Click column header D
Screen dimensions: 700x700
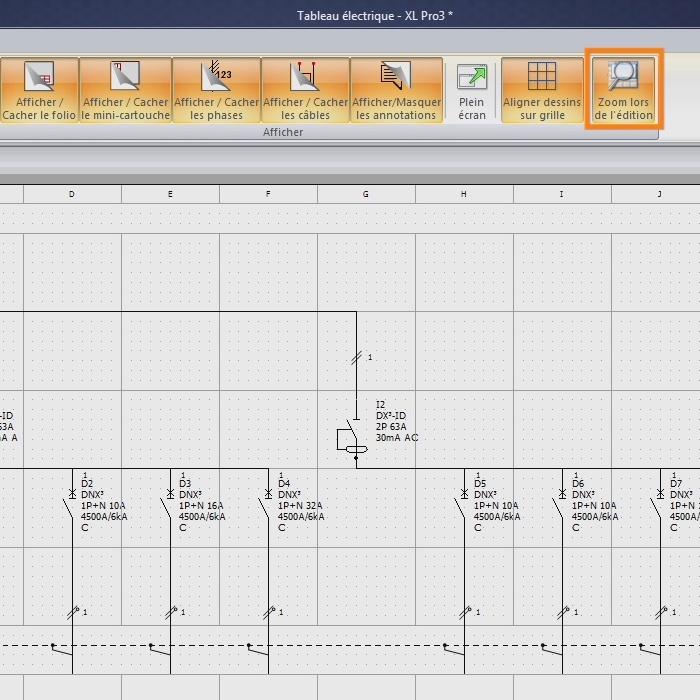72,194
